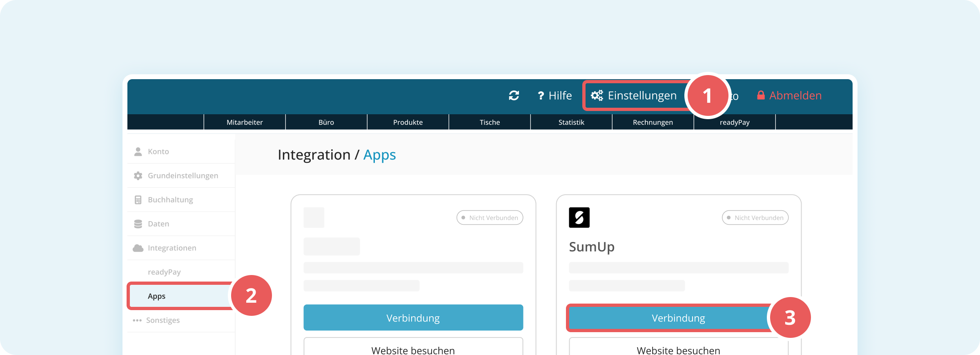Open the Hilfe help link
Screen dimensions: 980x355
[x=555, y=95]
